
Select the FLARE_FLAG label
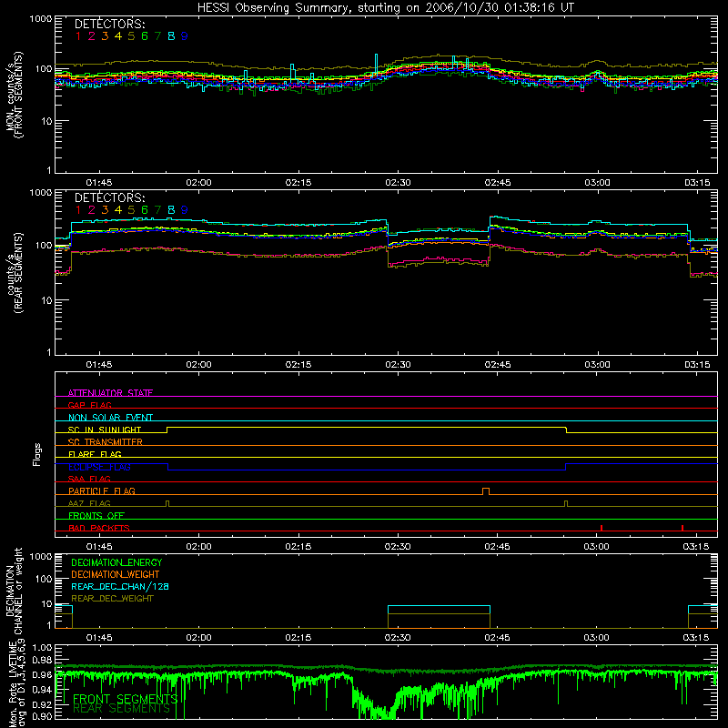[x=95, y=454]
